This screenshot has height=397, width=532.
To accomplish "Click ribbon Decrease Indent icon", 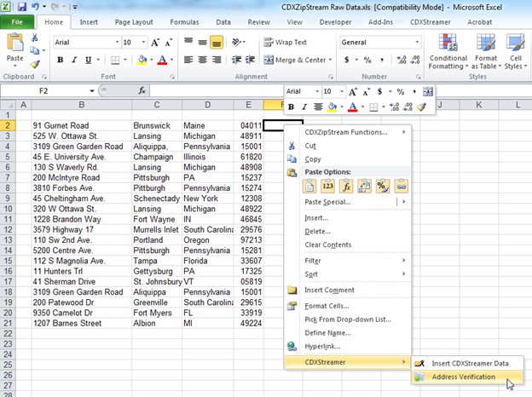I will click(x=236, y=60).
